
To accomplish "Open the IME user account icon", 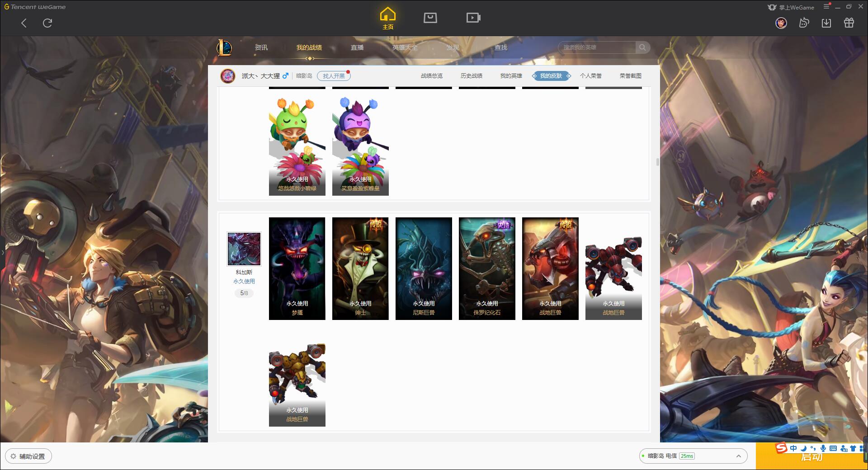I will click(843, 448).
